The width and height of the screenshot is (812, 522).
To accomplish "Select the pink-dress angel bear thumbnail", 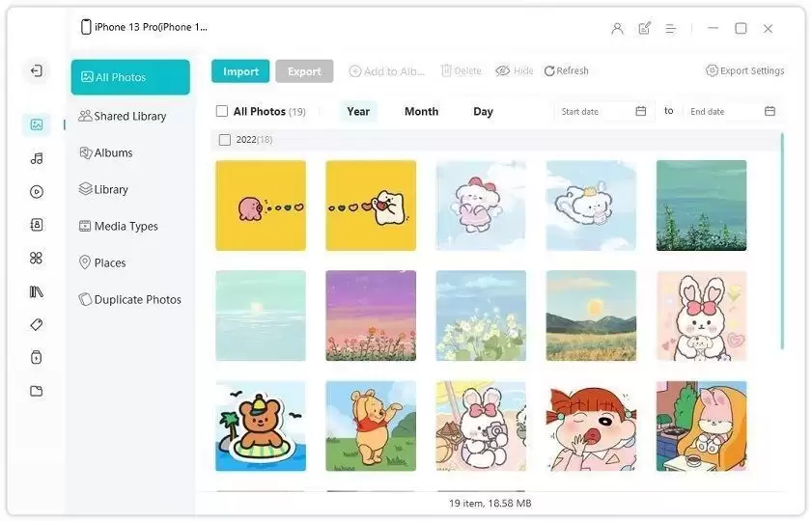I will pyautogui.click(x=481, y=206).
